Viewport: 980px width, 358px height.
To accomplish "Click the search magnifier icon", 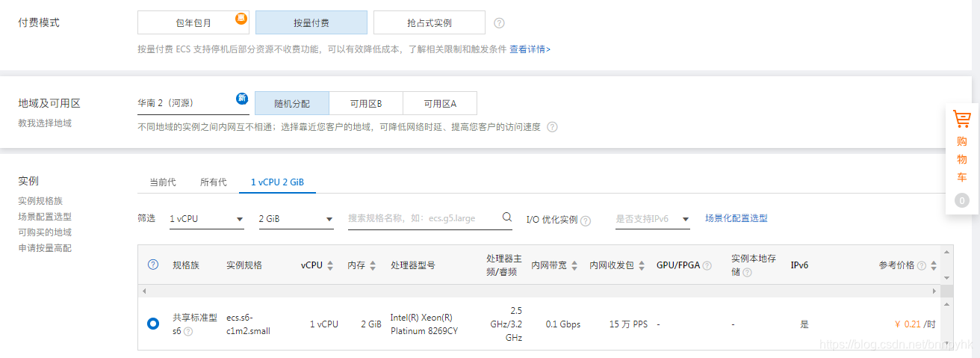I will (x=507, y=217).
